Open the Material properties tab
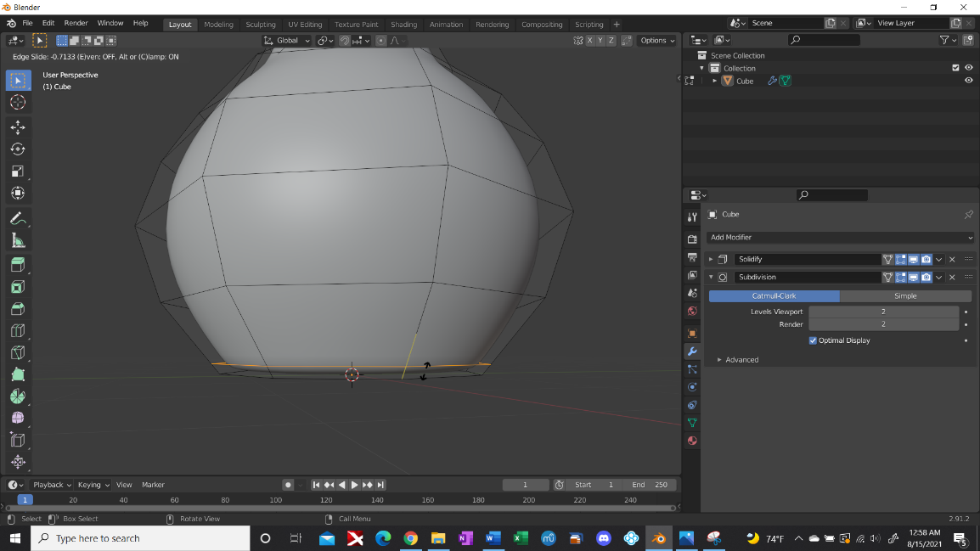This screenshot has width=980, height=551. [692, 441]
